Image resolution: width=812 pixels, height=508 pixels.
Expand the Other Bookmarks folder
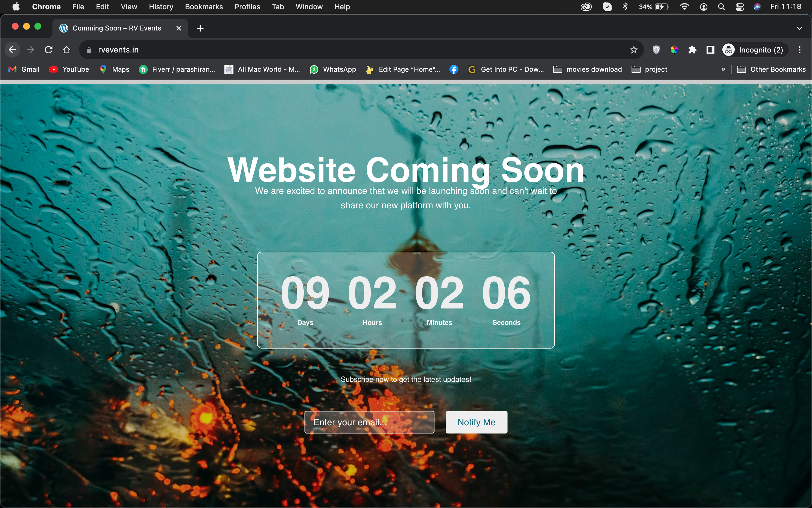point(771,69)
